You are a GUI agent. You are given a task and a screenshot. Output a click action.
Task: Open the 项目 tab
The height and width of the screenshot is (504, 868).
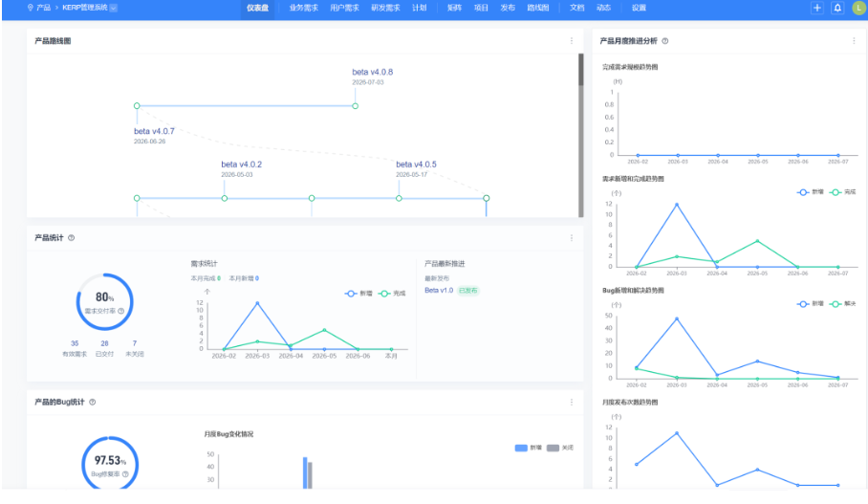pos(481,8)
